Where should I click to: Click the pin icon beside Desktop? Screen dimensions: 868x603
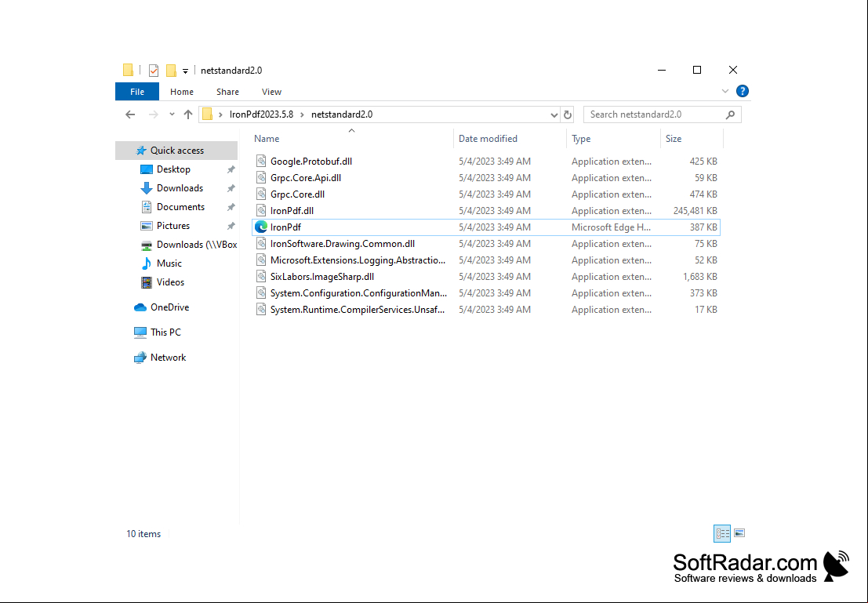tap(231, 169)
